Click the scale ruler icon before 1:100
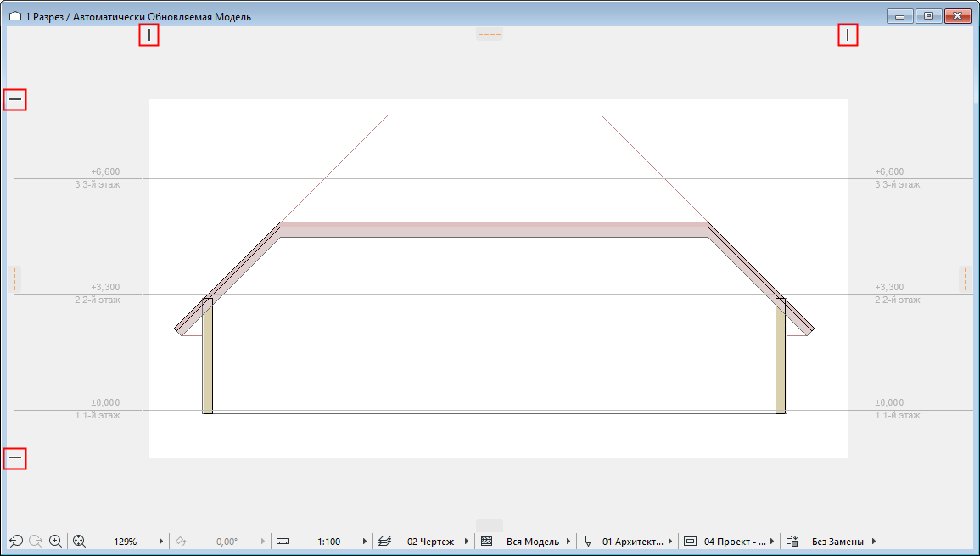This screenshot has width=980, height=556. 283,541
